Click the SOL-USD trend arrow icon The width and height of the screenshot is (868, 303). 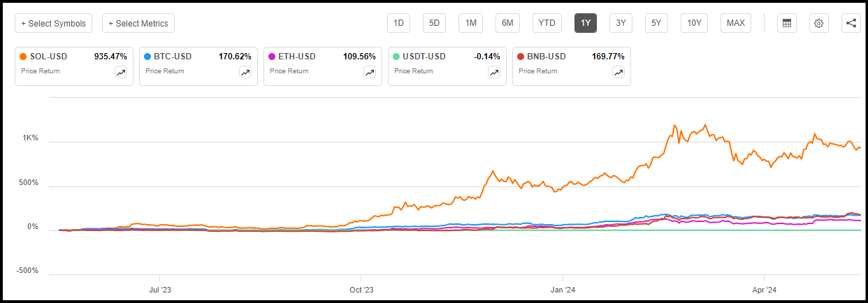click(121, 72)
